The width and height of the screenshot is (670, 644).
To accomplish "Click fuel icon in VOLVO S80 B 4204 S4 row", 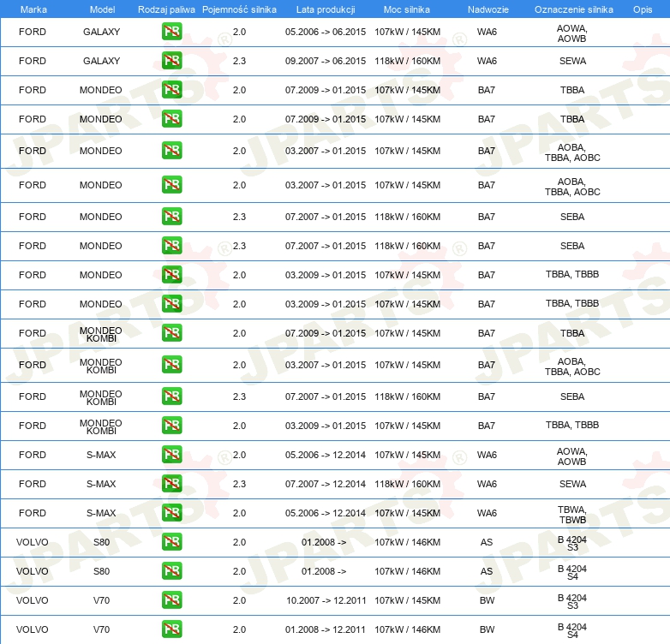I will point(171,570).
